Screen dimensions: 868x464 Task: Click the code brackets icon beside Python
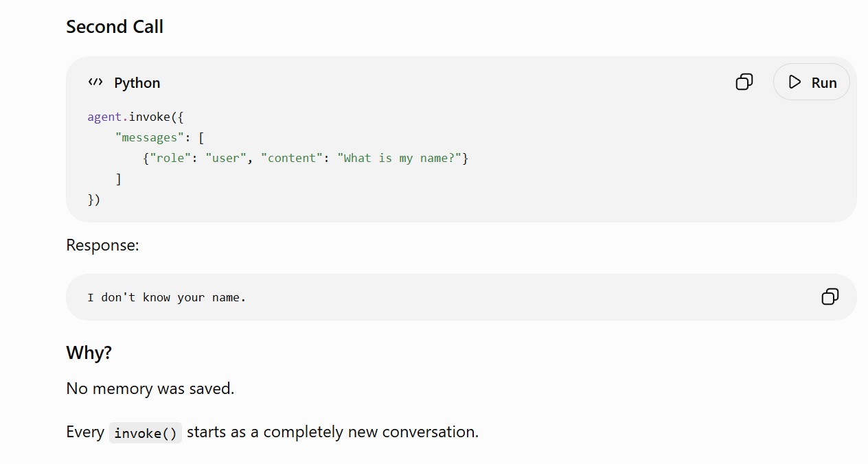95,82
